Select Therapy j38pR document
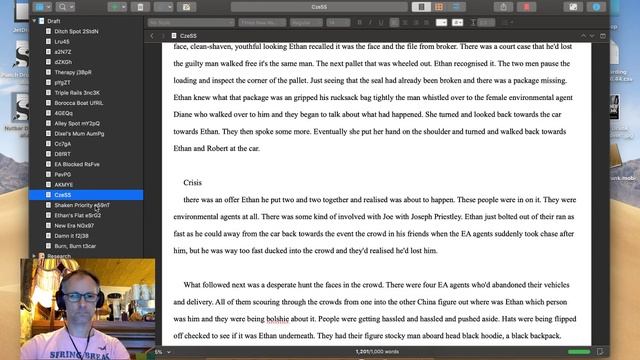640x360 pixels. tap(73, 72)
